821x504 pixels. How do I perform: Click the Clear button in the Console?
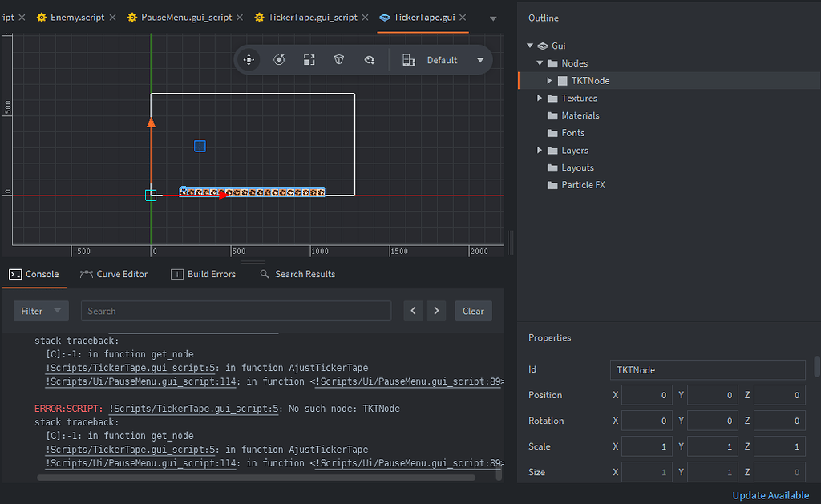pos(473,311)
